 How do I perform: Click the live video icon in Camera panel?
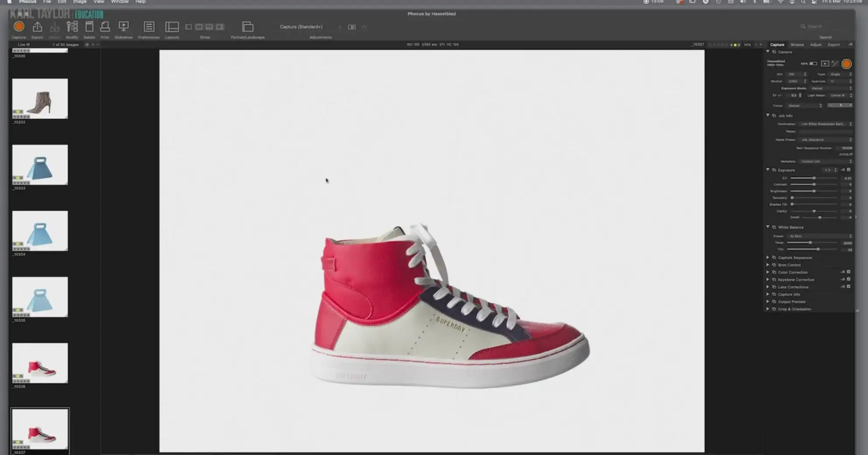825,64
